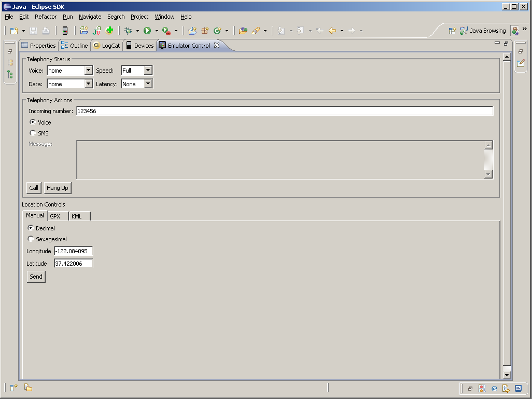Close the Emulator Control tab

[x=216, y=45]
